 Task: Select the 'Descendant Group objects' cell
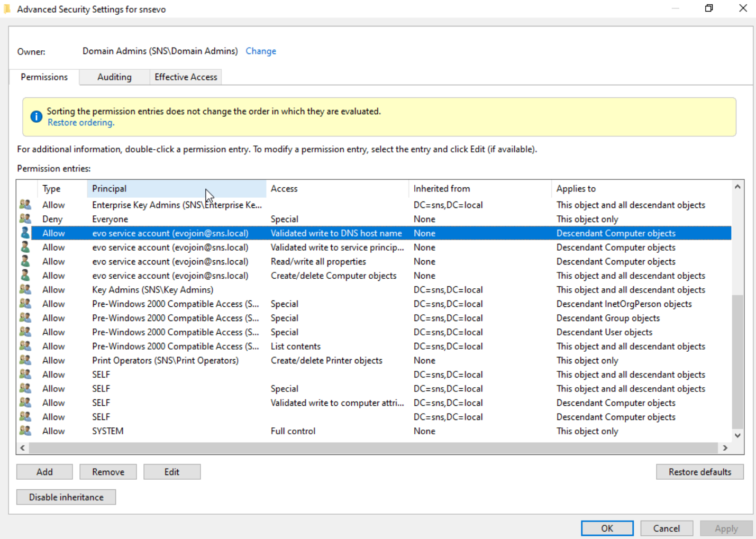pos(608,318)
